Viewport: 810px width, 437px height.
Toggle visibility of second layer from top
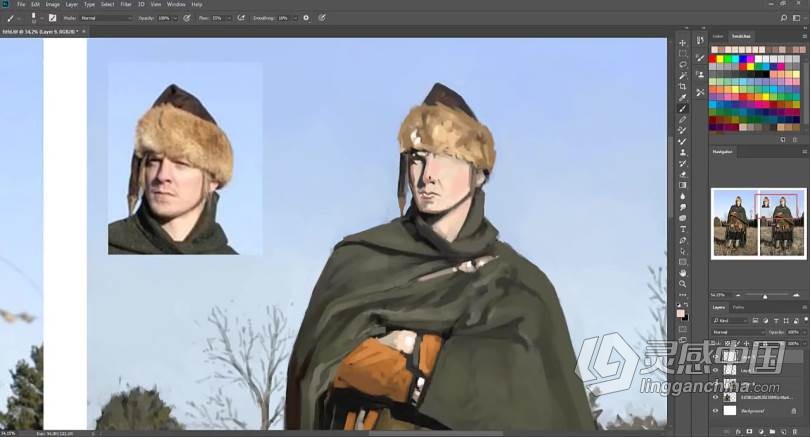click(715, 370)
